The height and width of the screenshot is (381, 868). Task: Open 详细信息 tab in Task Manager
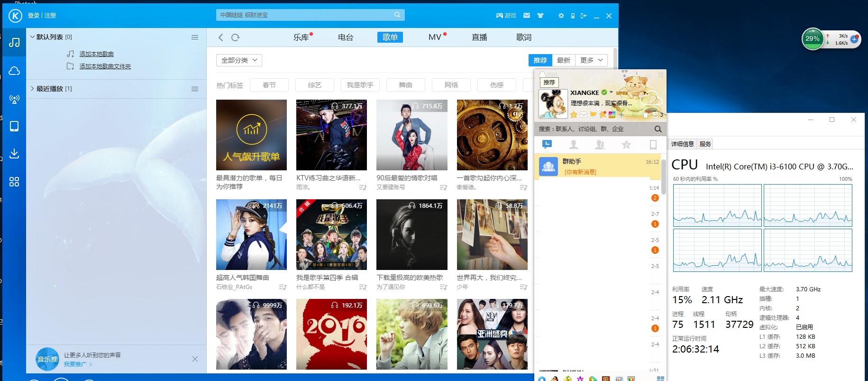(x=683, y=144)
